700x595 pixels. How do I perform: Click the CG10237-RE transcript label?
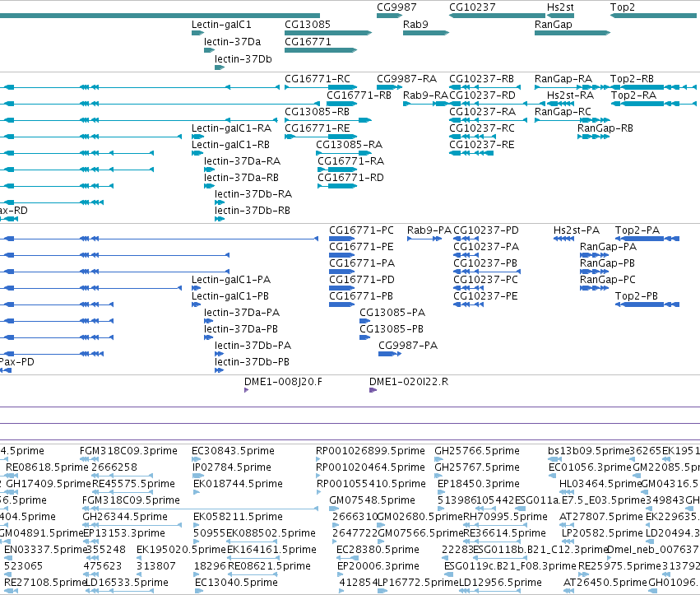click(x=482, y=145)
